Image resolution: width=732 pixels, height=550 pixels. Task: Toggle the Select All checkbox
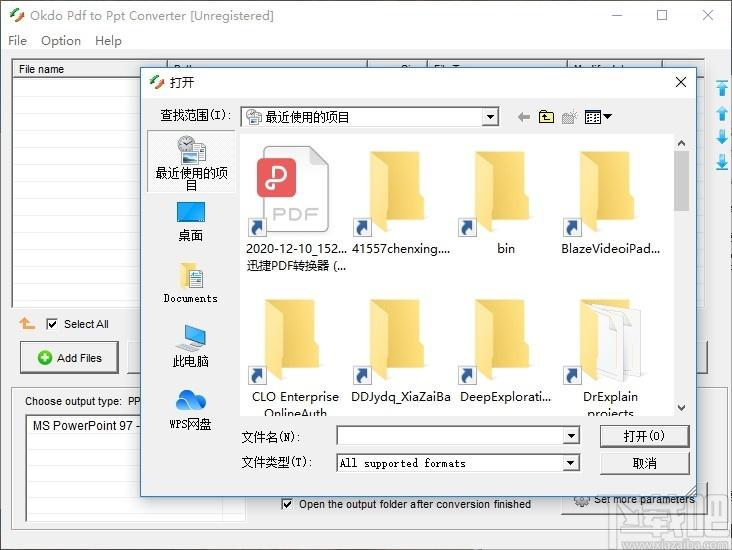pyautogui.click(x=52, y=324)
